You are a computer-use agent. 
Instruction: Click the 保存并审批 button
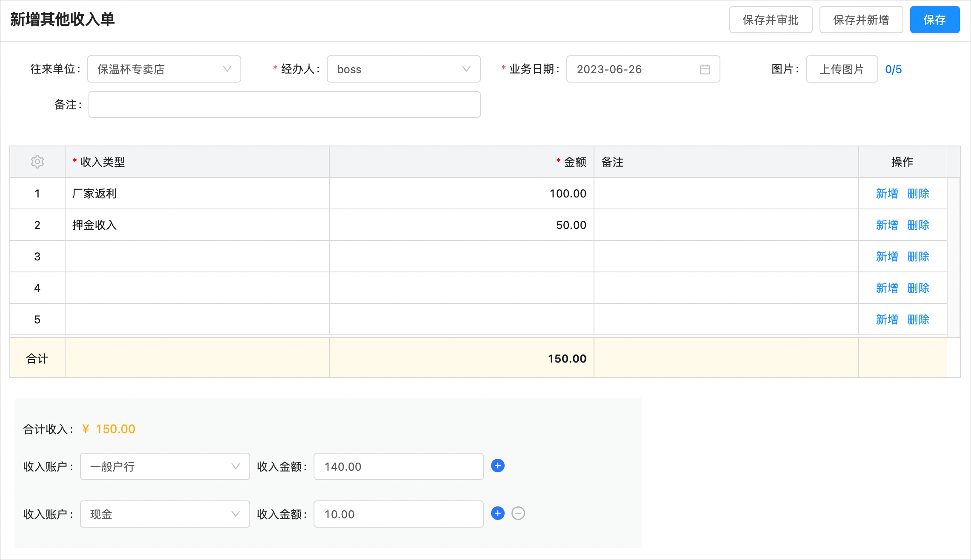coord(771,20)
